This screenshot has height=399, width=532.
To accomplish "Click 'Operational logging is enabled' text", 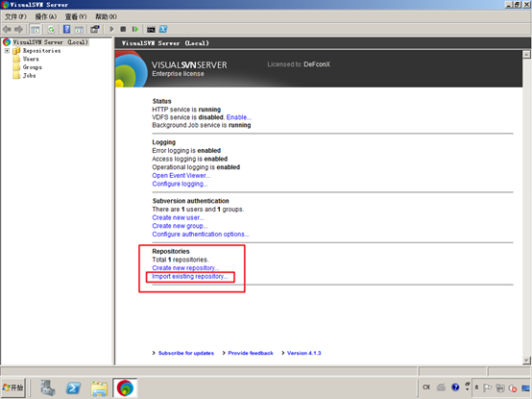I will 196,167.
